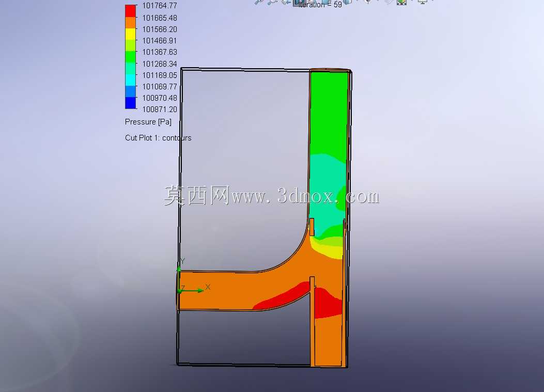Click the Y axis label of the triad
Image resolution: width=544 pixels, height=392 pixels.
183,261
